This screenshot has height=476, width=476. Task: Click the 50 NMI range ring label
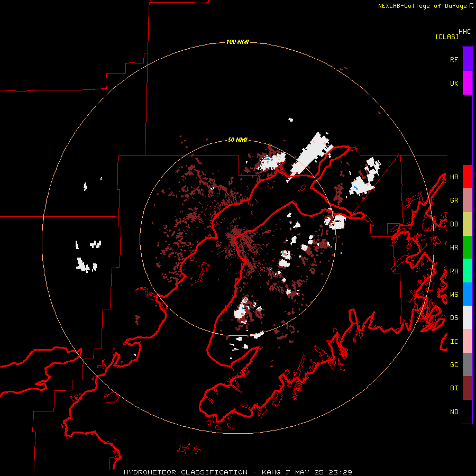coord(237,140)
